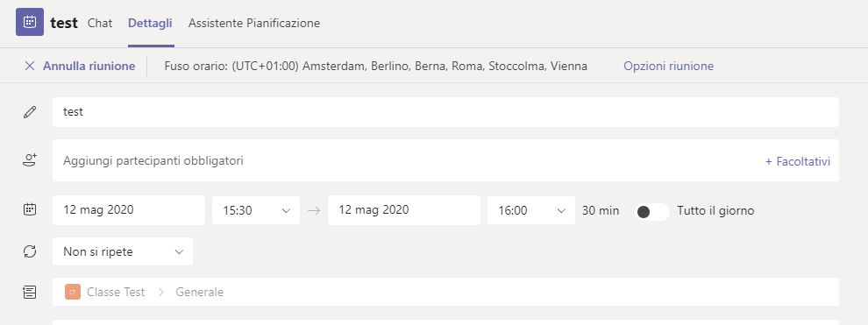Click the pencil title icon
Image resolution: width=868 pixels, height=325 pixels.
pyautogui.click(x=30, y=112)
